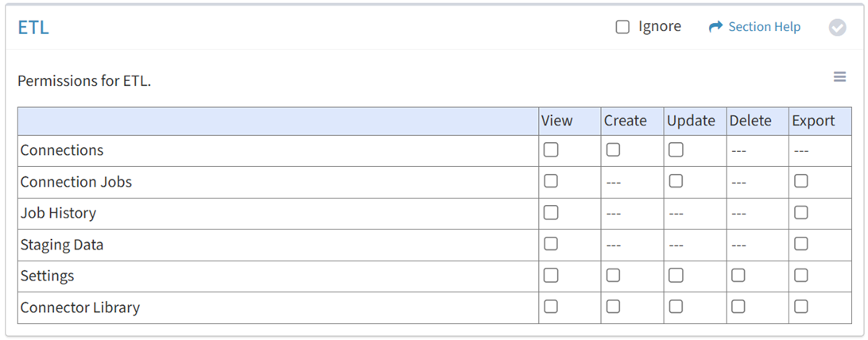This screenshot has height=340, width=868.
Task: Enable Export permission for Job History
Action: (x=801, y=213)
